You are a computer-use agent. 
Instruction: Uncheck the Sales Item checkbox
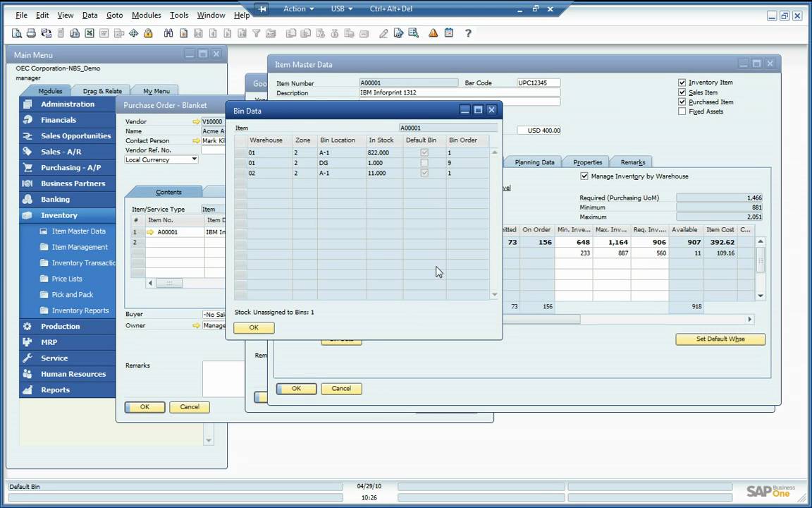[x=682, y=92]
